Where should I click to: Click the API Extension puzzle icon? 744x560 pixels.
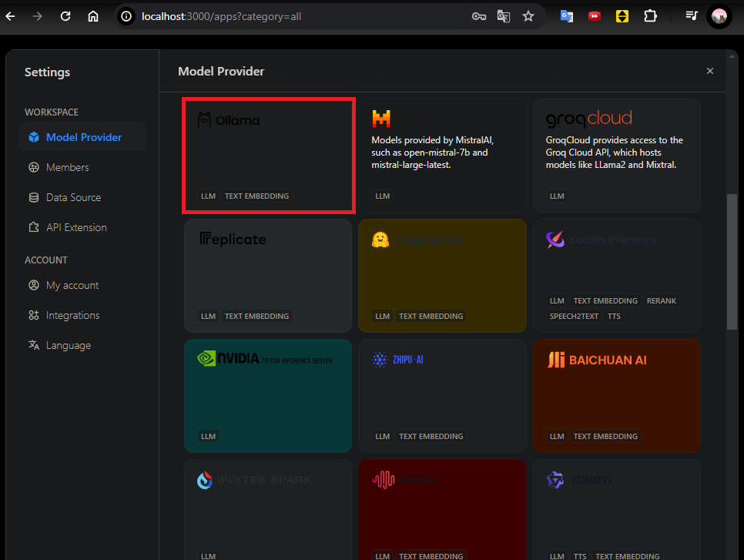point(34,227)
